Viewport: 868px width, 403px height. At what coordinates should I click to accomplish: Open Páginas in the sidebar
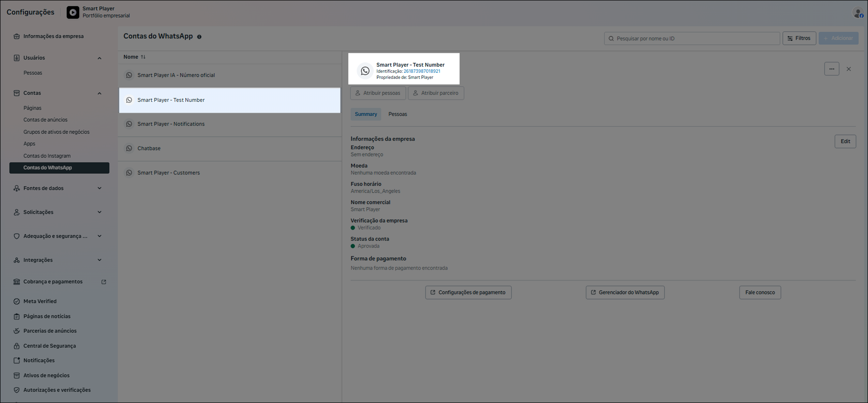(32, 108)
